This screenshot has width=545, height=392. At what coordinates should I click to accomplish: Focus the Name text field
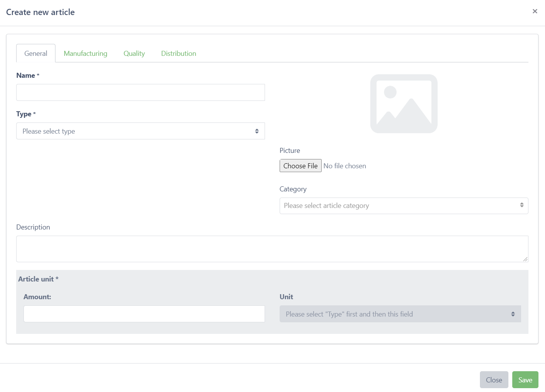tap(140, 92)
